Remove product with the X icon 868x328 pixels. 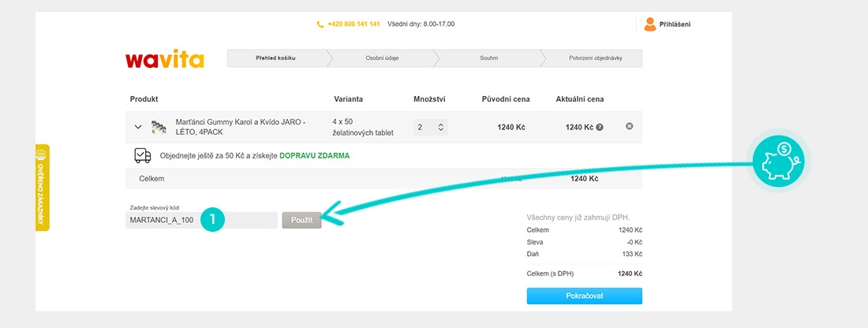click(x=629, y=127)
